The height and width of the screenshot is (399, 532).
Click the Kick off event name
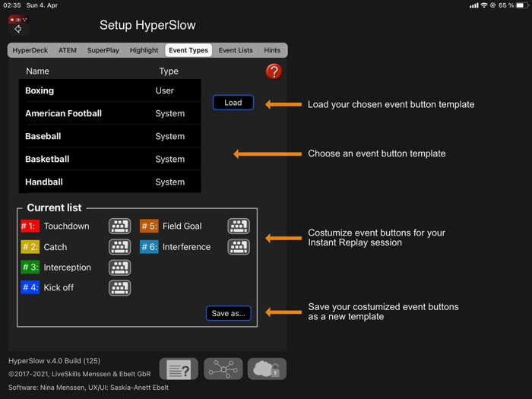click(59, 288)
